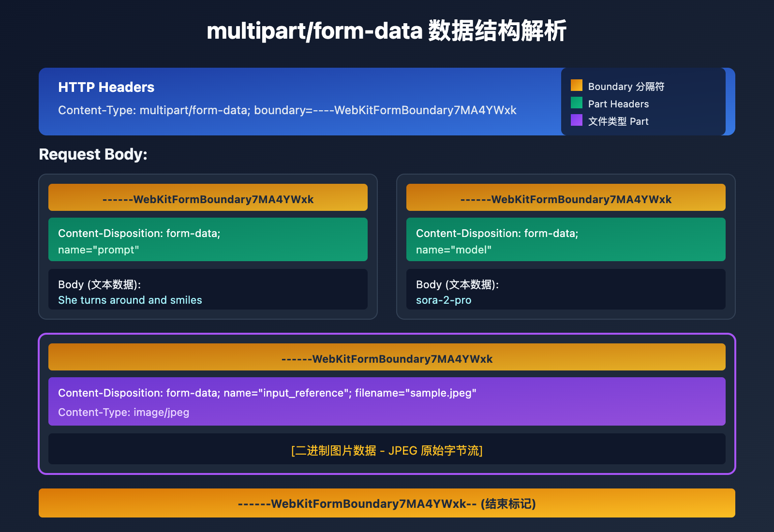This screenshot has height=532, width=774.
Task: Click the end marker boundary bar with 结束标记
Action: [x=387, y=503]
